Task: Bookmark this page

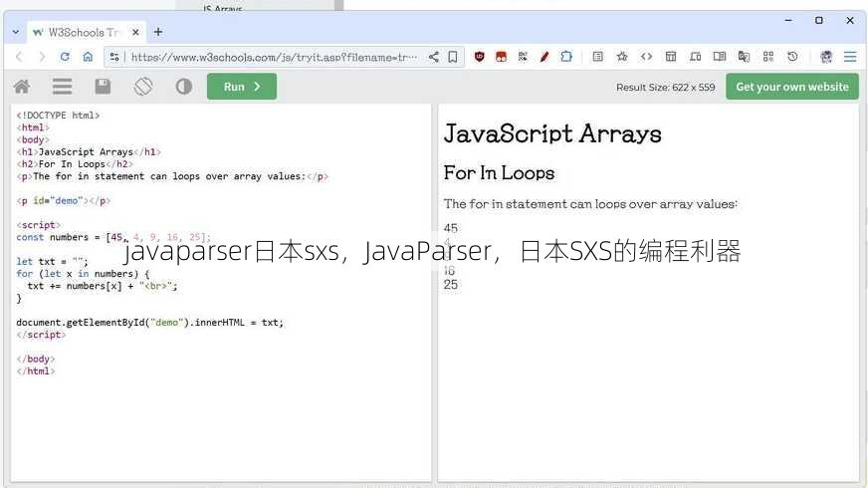Action: 452,57
